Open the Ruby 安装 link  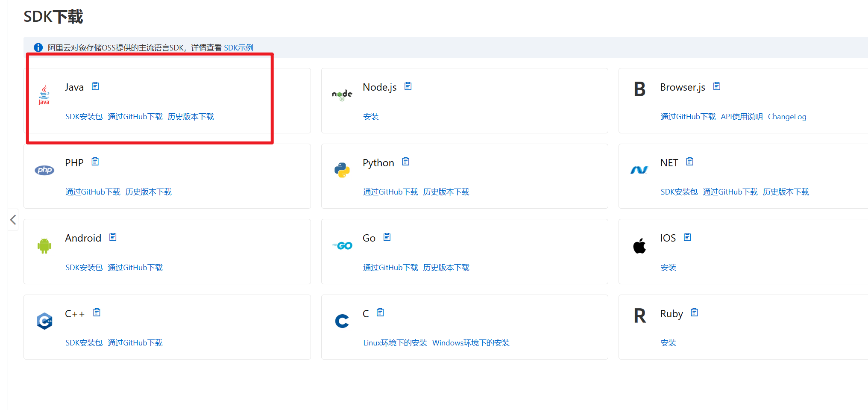(669, 343)
